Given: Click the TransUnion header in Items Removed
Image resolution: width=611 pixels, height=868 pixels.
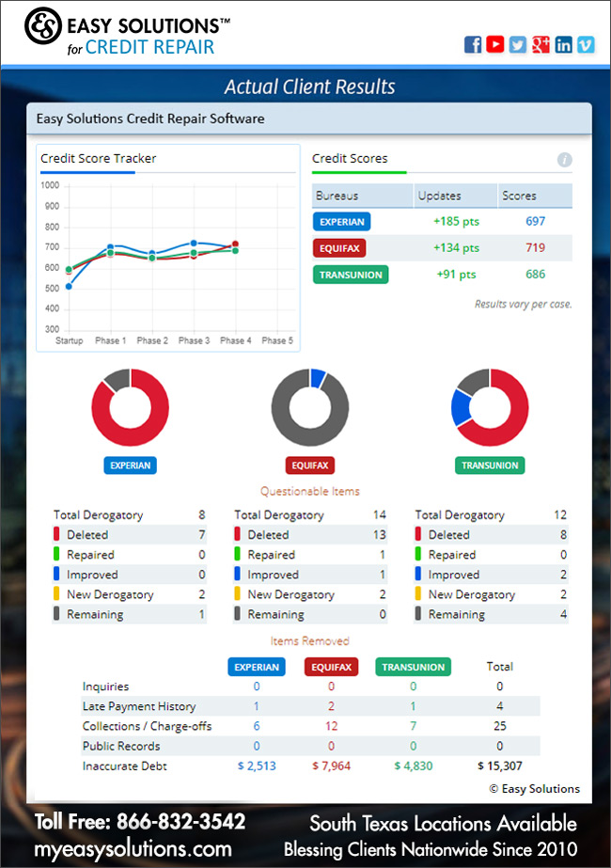Looking at the screenshot, I should [x=414, y=667].
